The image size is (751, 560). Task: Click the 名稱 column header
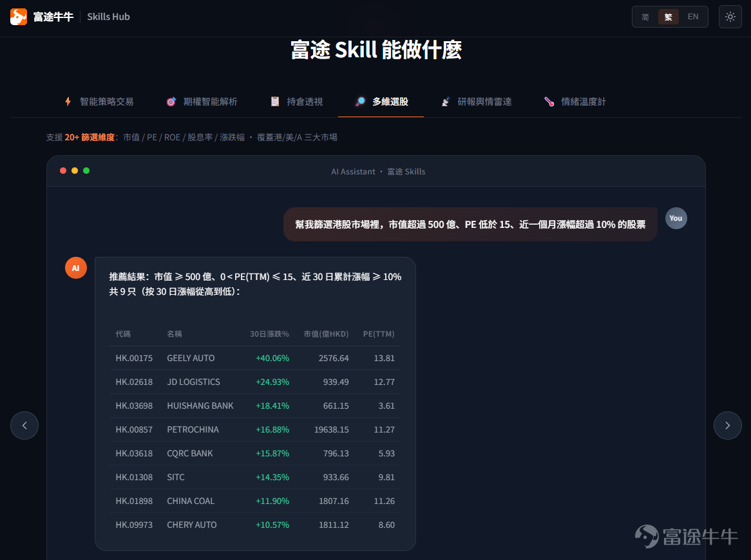175,334
